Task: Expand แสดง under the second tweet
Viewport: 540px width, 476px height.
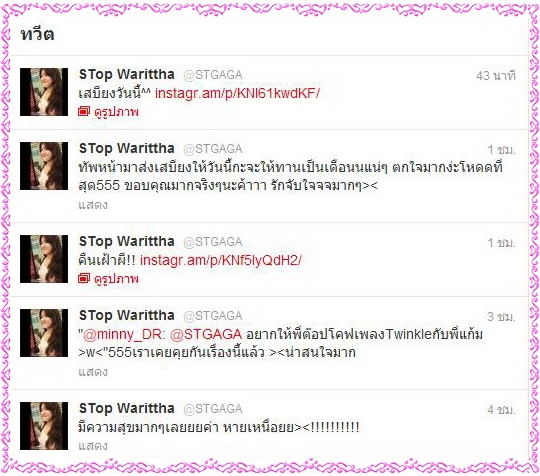Action: 93,205
